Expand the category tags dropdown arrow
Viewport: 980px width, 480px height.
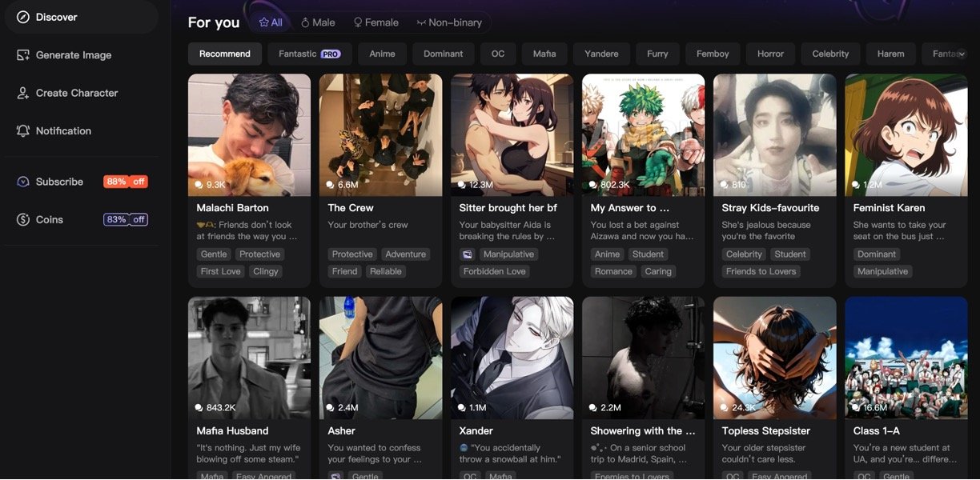click(962, 54)
